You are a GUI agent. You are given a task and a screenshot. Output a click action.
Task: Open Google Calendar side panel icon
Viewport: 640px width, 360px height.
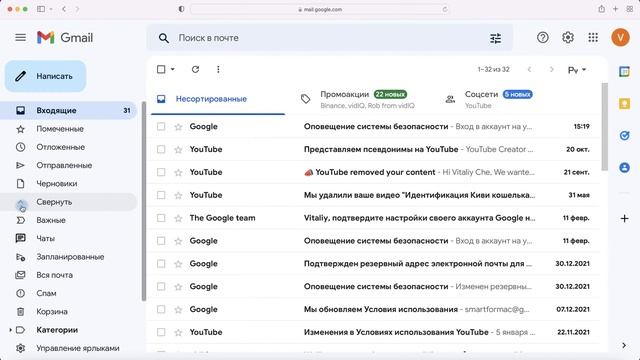click(624, 71)
